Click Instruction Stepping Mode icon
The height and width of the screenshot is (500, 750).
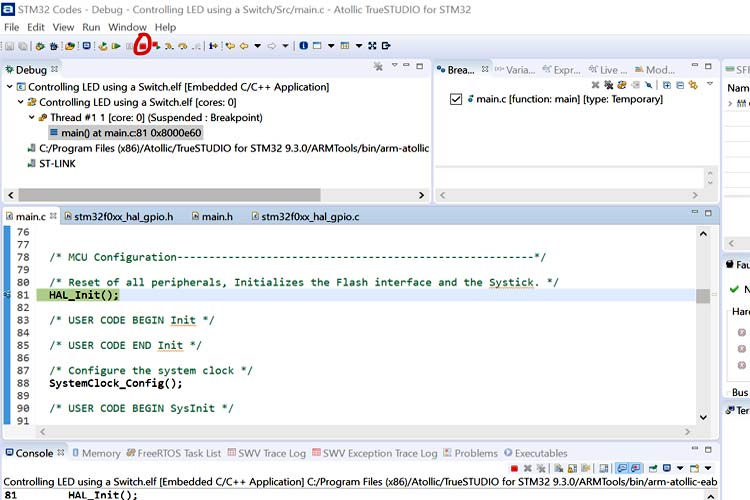pos(213,46)
